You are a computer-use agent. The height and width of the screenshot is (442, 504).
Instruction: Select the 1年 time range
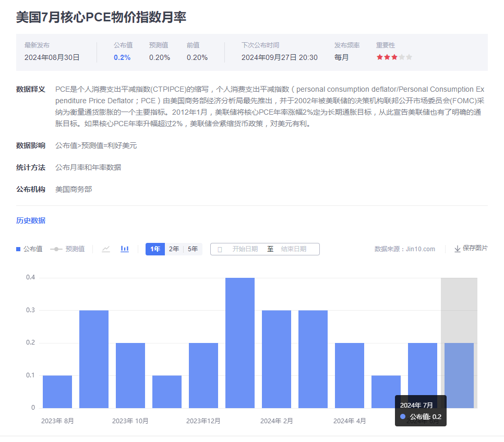coord(155,249)
